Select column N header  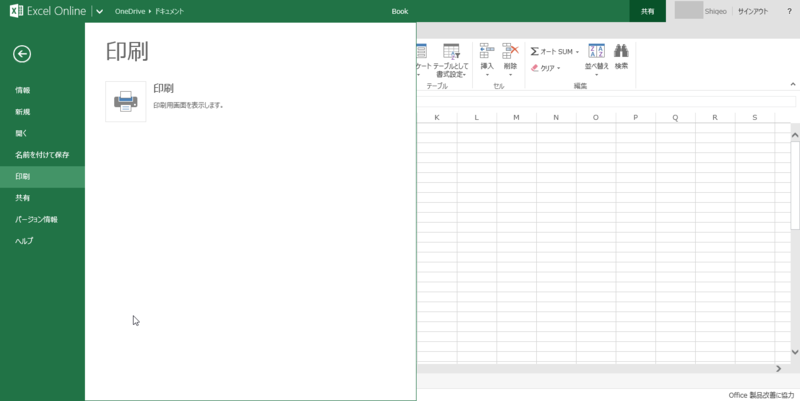coord(556,117)
